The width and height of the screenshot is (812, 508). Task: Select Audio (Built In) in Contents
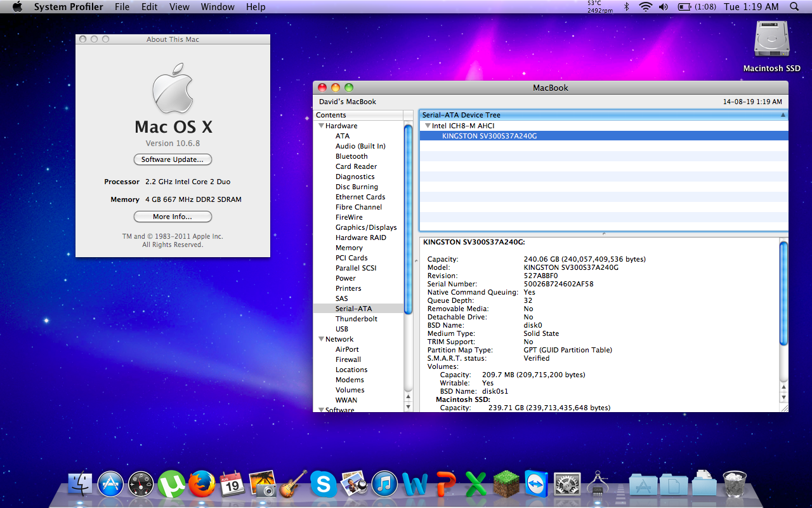(360, 146)
